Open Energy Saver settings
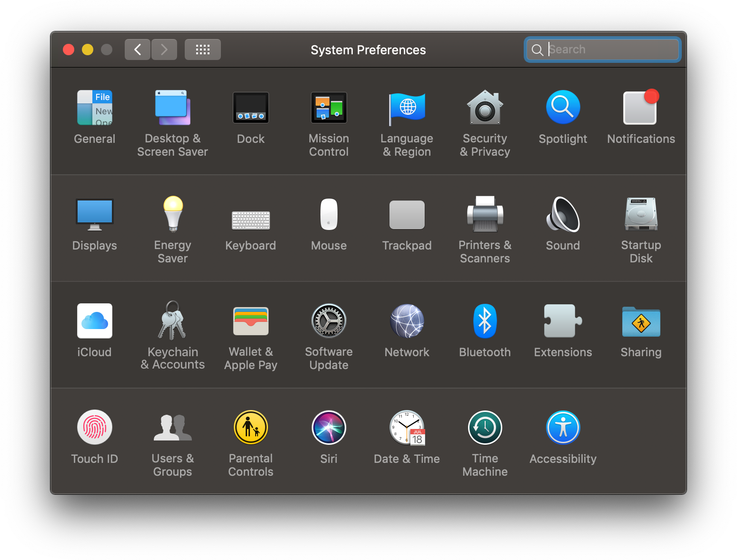Viewport: 737px width, 560px height. point(172,214)
